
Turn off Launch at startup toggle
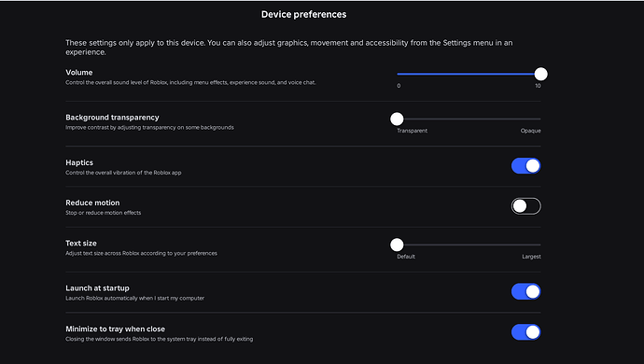(525, 292)
